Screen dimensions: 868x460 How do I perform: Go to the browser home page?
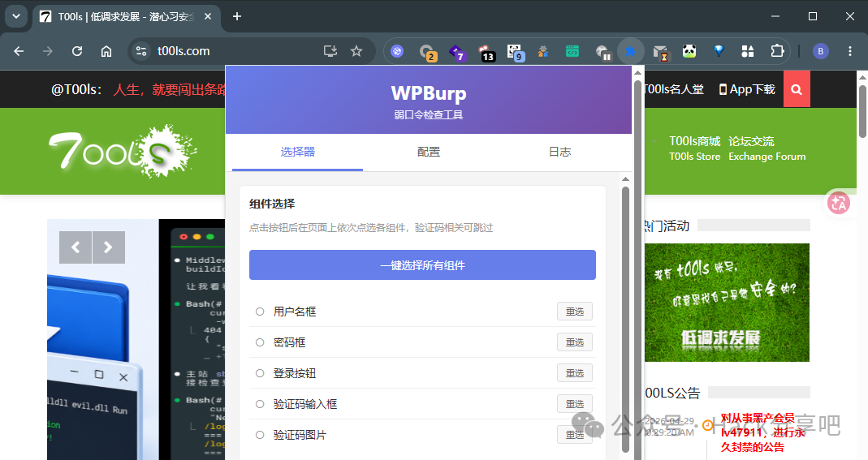point(106,51)
